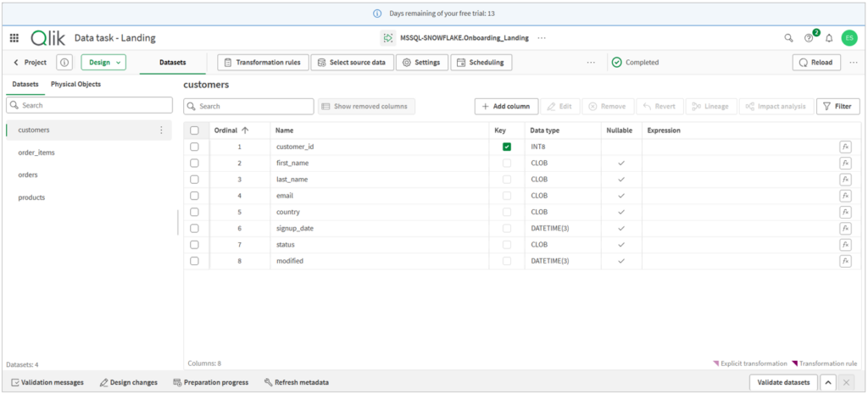
Task: Select row checkbox for modified
Action: 194,261
